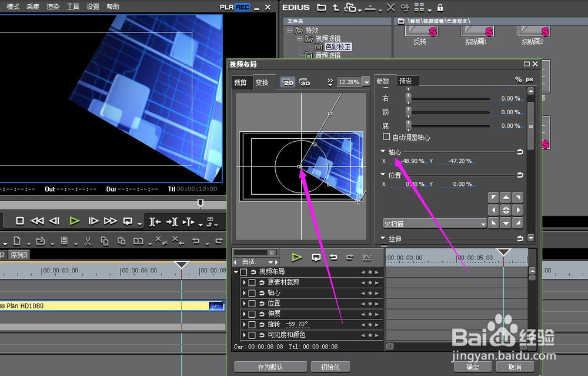Click undo icon in video layout toolbar
The height and width of the screenshot is (376, 588).
coord(333,257)
